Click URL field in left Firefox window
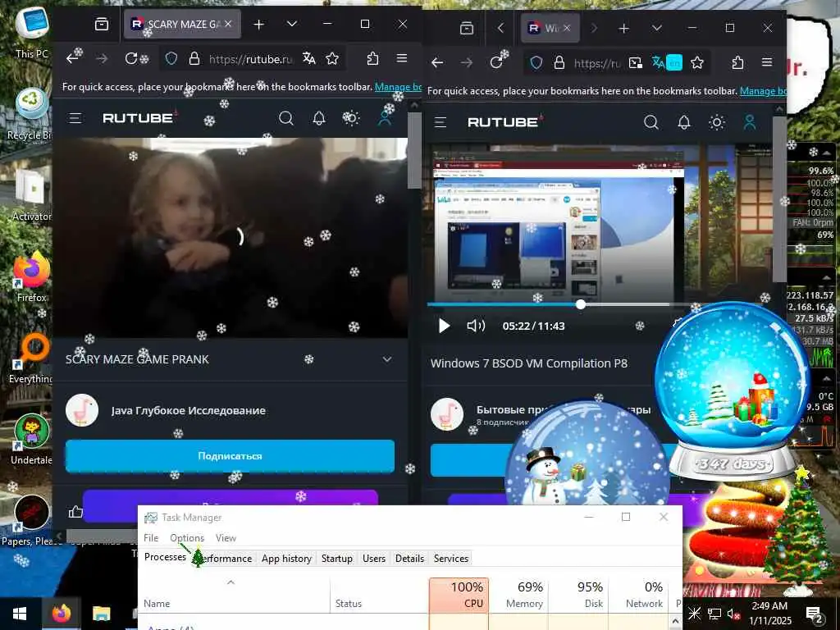840x630 pixels. click(x=252, y=58)
